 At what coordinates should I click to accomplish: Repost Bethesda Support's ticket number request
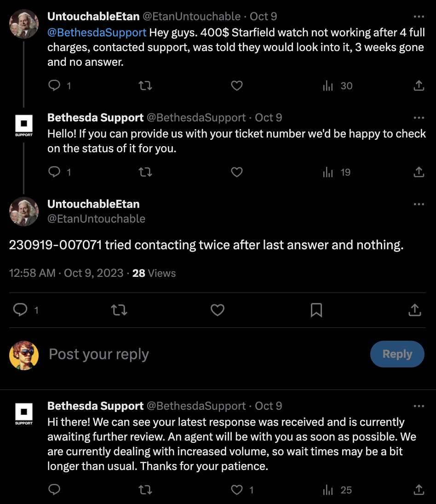click(145, 172)
